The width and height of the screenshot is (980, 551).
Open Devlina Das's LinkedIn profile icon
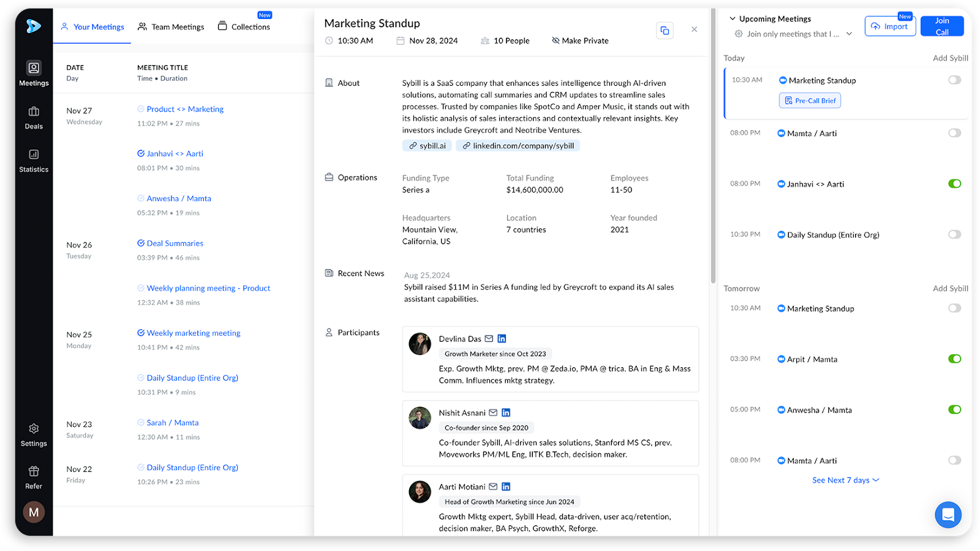pyautogui.click(x=502, y=339)
